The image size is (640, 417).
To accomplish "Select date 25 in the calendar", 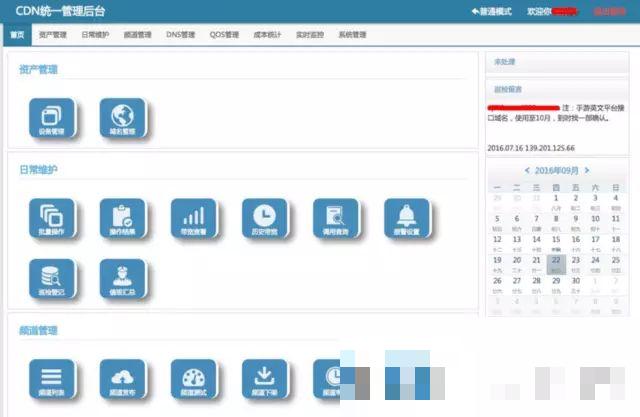I will pyautogui.click(x=616, y=264).
